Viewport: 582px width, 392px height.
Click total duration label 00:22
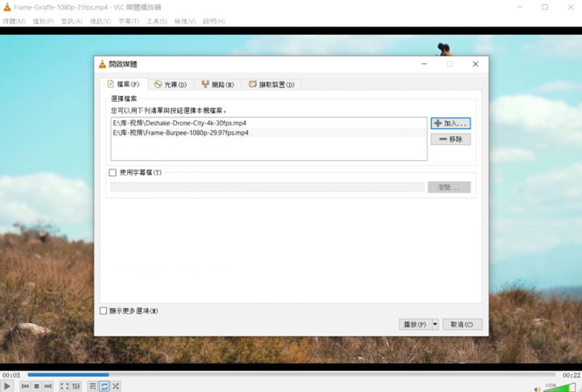[571, 375]
